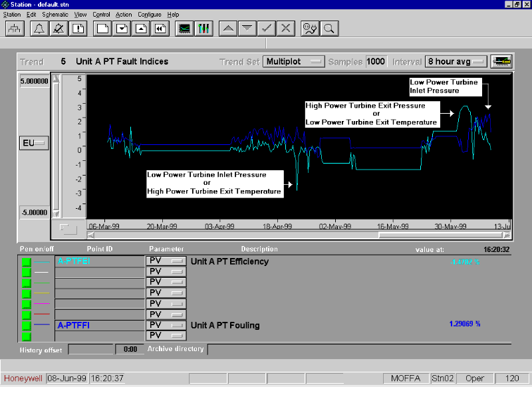Click the silenced bell toolbar icon
This screenshot has height=399, width=532.
pyautogui.click(x=59, y=29)
